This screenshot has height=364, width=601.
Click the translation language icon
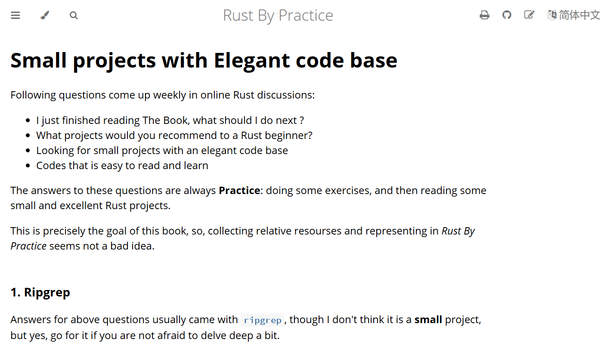coord(552,15)
